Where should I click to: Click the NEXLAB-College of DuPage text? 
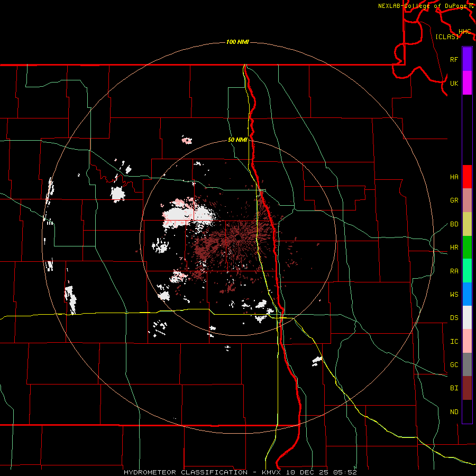click(422, 6)
